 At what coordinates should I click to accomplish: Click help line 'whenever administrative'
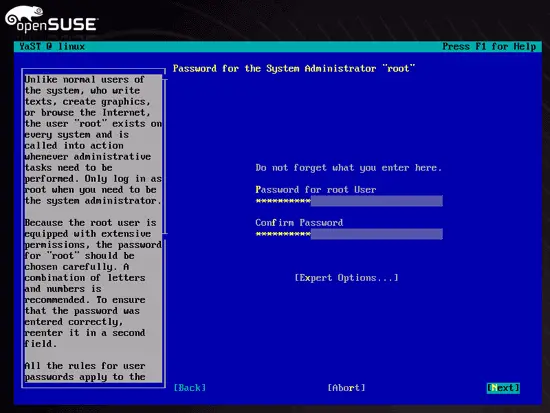(x=88, y=156)
